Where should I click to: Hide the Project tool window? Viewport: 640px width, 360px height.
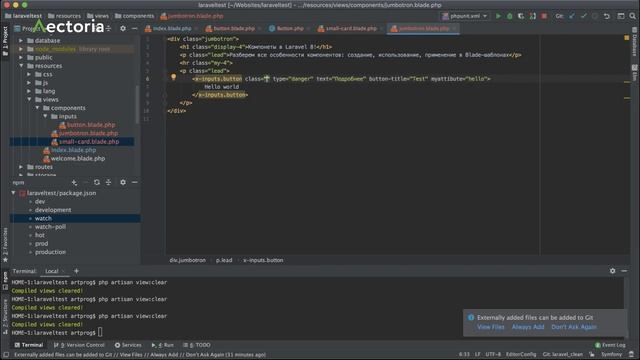click(135, 28)
